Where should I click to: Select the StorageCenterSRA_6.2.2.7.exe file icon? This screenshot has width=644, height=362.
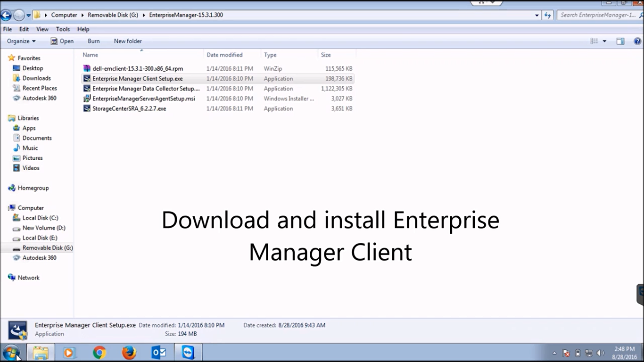tap(87, 108)
